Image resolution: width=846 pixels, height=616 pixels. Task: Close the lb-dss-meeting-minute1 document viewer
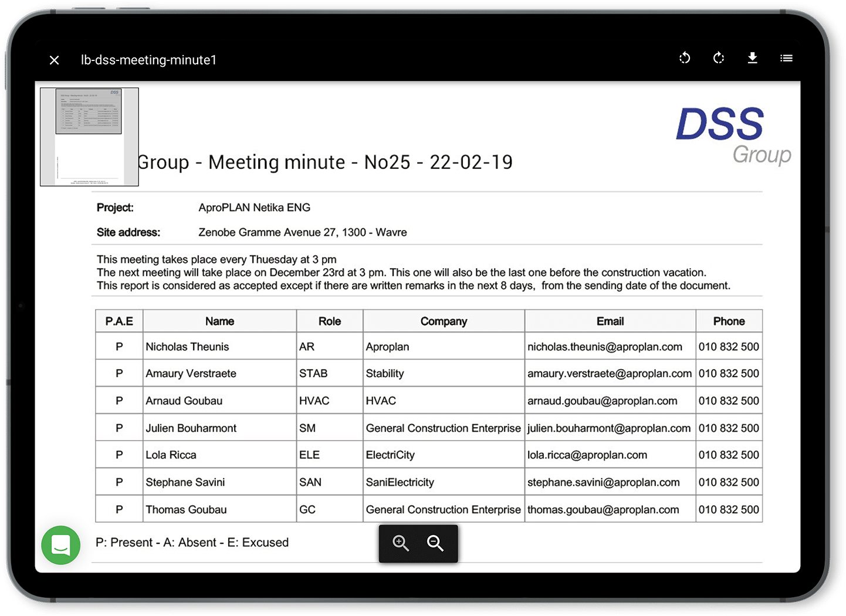click(55, 60)
